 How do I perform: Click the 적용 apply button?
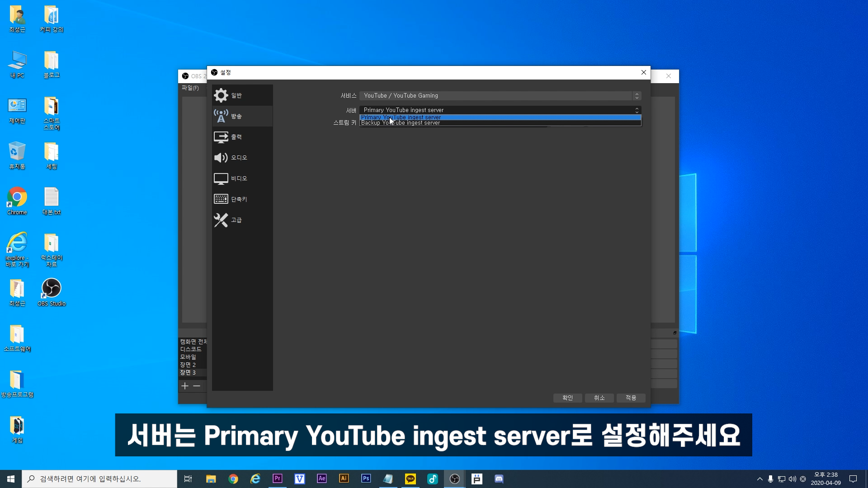tap(631, 398)
